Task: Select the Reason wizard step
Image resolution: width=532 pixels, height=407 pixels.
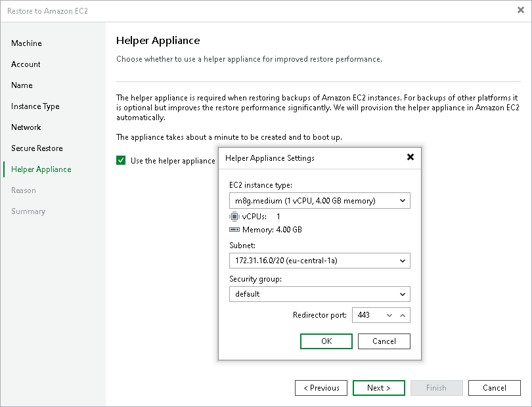Action: pos(24,190)
